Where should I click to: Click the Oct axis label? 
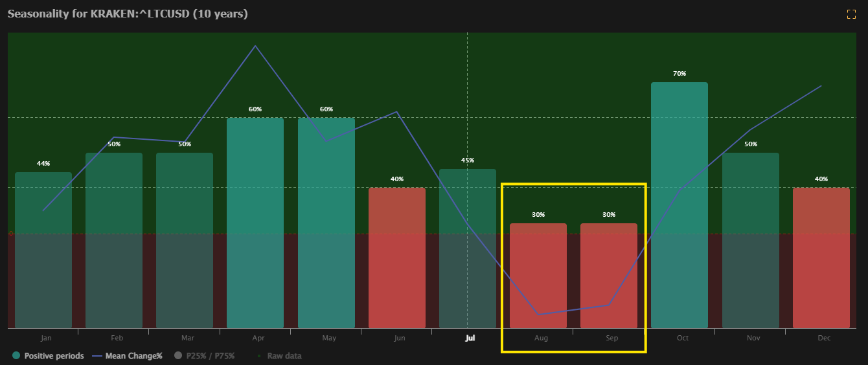[683, 338]
